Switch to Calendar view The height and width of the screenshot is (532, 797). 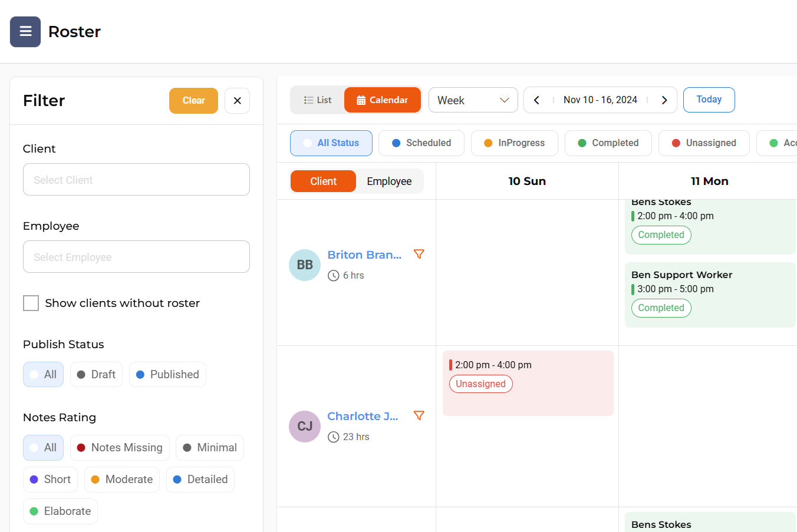(383, 100)
